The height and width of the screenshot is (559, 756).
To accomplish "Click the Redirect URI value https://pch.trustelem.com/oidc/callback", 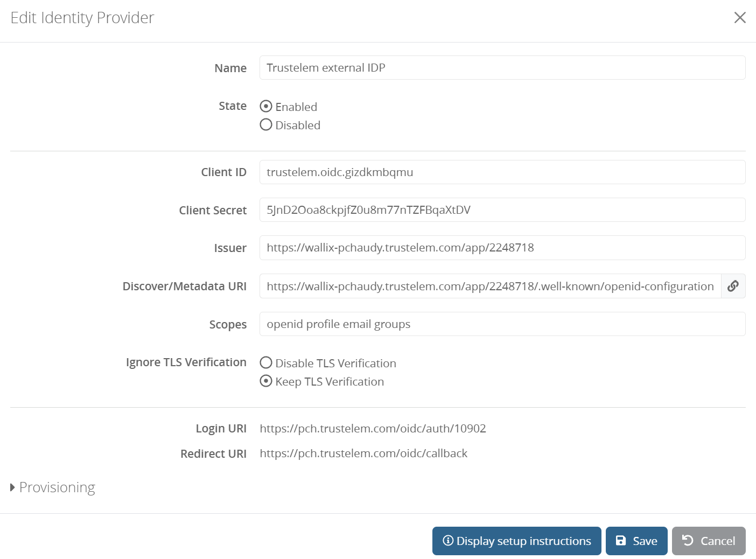I will click(363, 453).
